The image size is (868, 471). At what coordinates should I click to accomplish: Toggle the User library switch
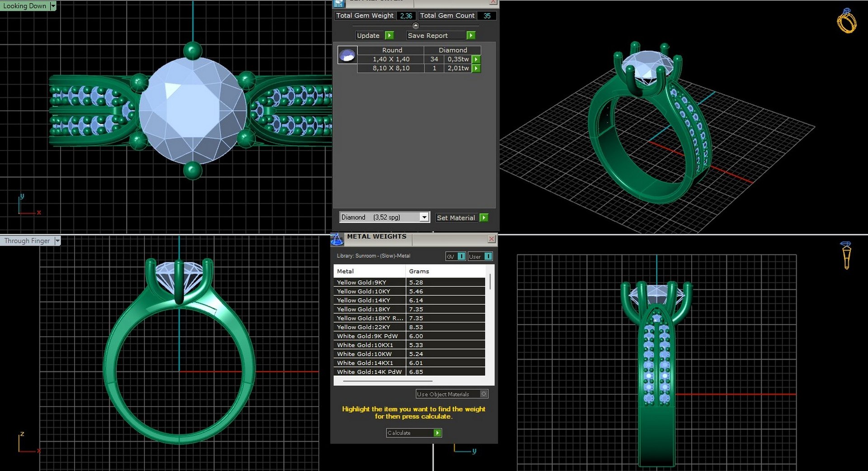(x=488, y=256)
